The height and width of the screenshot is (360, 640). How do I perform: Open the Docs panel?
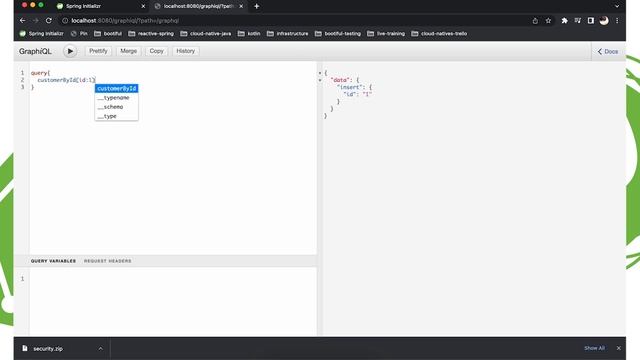[x=608, y=51]
